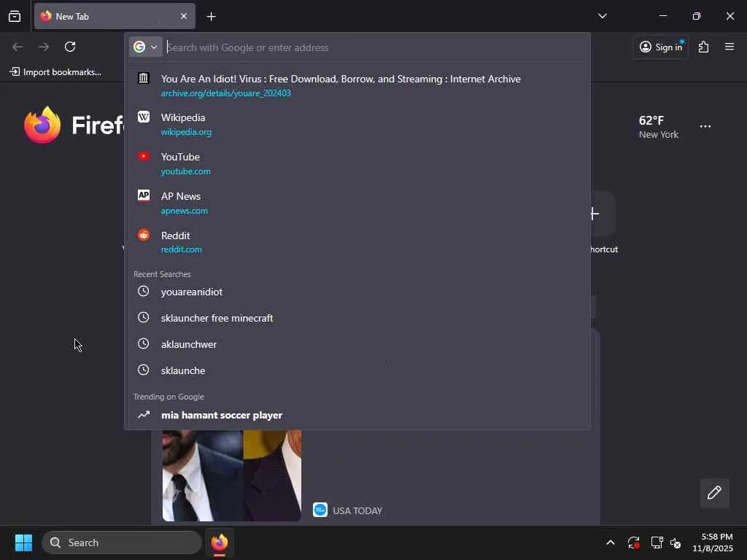Select recent search youareanidiot
This screenshot has width=747, height=560.
(357, 292)
